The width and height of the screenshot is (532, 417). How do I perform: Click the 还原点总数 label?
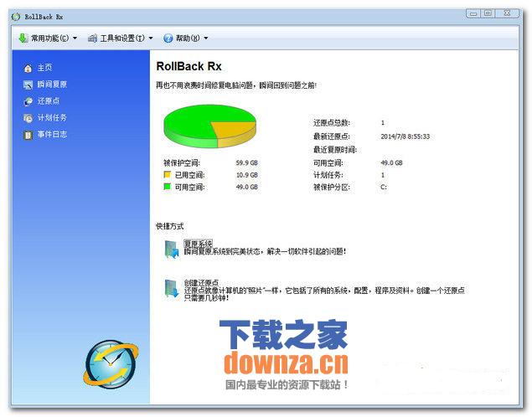coord(332,123)
